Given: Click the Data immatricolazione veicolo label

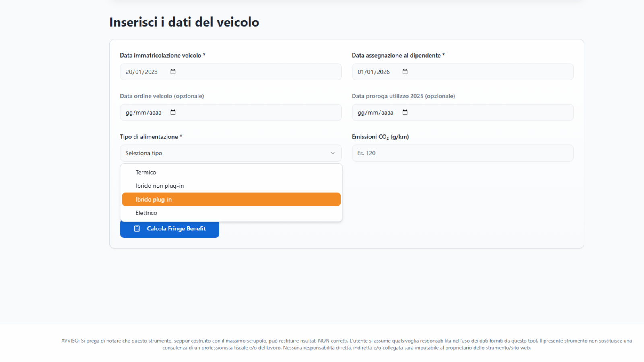Looking at the screenshot, I should point(161,56).
